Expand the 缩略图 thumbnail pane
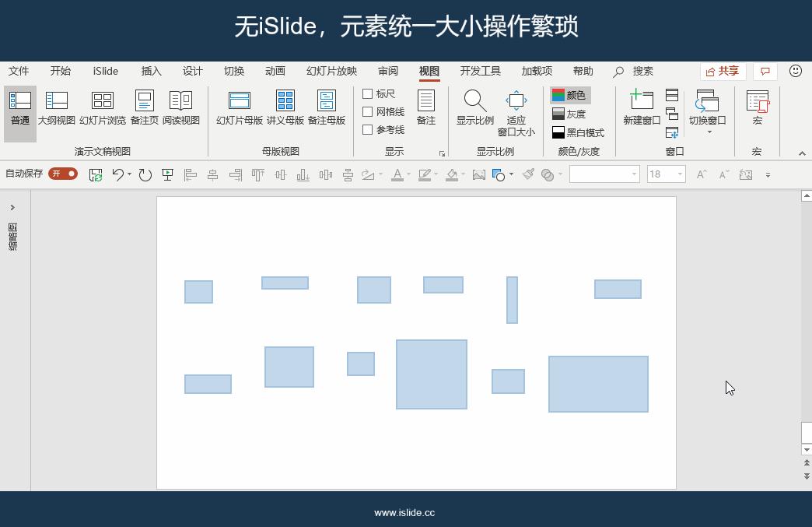This screenshot has height=527, width=812. pyautogui.click(x=12, y=207)
